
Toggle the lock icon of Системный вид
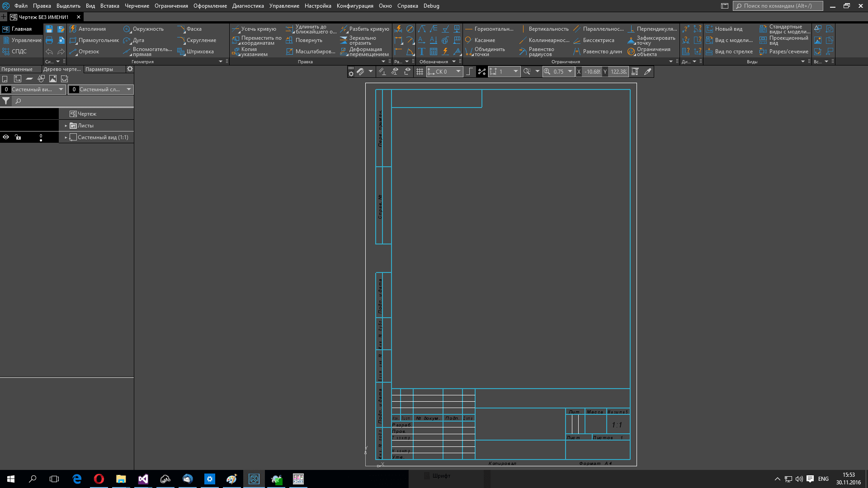tap(18, 137)
